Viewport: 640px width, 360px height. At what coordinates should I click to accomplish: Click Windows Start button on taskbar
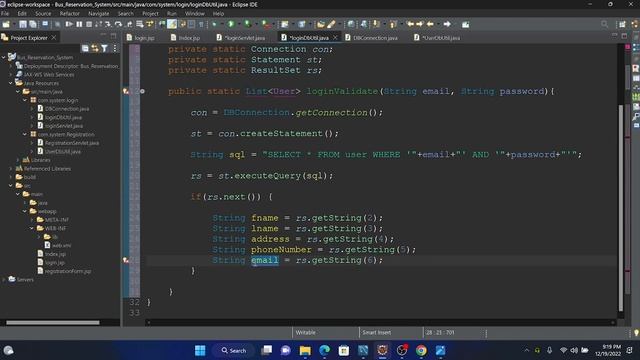pos(200,350)
